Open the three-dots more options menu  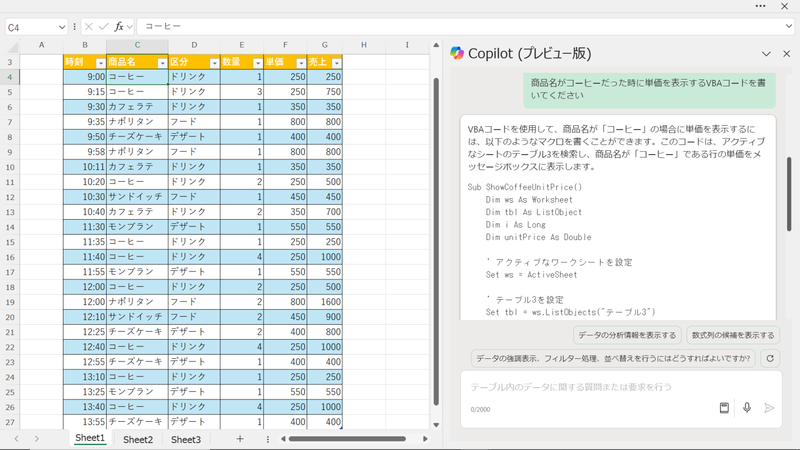pos(760,6)
